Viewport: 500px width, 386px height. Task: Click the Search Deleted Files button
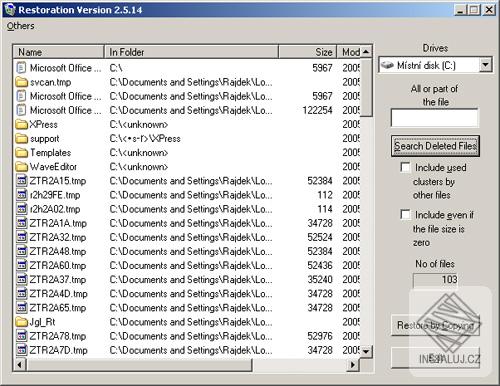[x=435, y=146]
